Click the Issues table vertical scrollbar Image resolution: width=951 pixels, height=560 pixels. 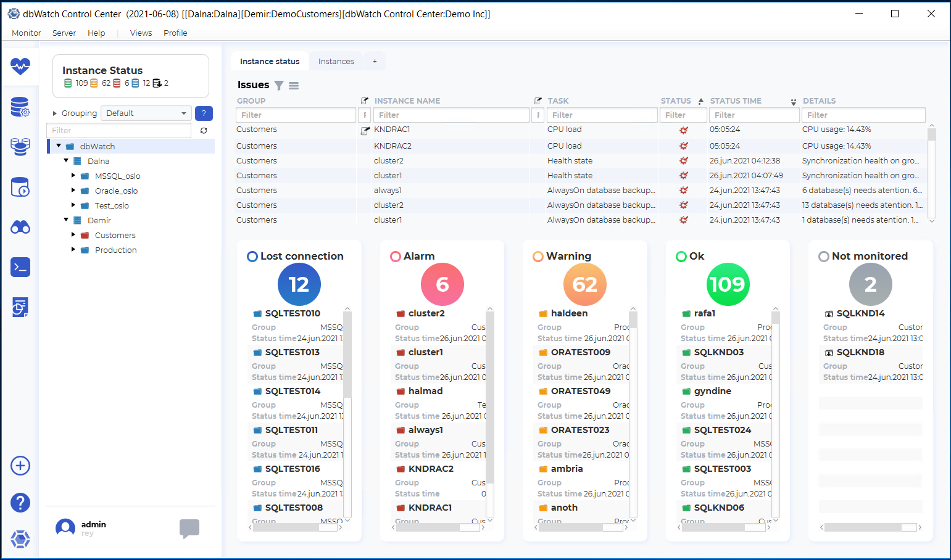[932, 173]
